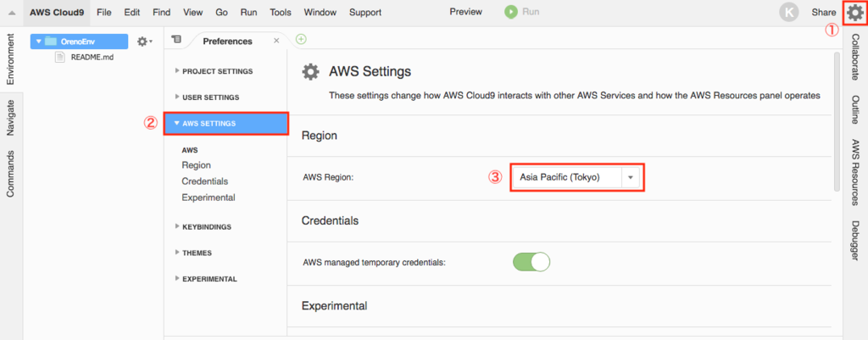Screen dimensions: 868x340
Task: Click the user avatar K icon
Action: 789,13
